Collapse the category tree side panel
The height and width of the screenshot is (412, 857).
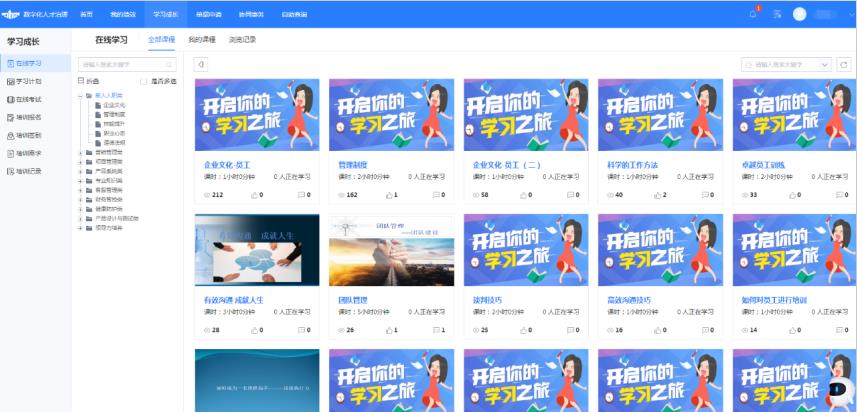click(x=201, y=64)
